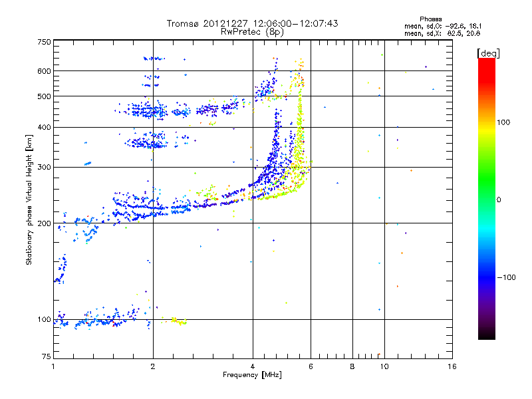The image size is (532, 399).
Task: Click the colorbar tick label '100'
Action: click(x=503, y=122)
